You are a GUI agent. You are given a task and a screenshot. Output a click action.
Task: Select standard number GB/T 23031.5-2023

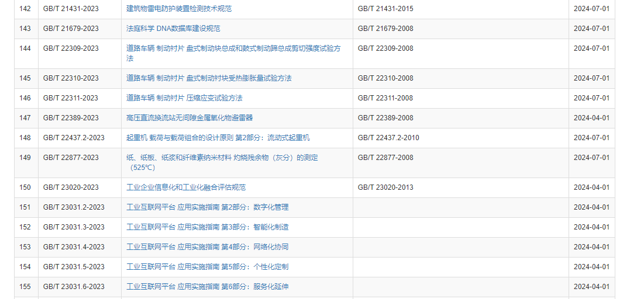pyautogui.click(x=74, y=267)
